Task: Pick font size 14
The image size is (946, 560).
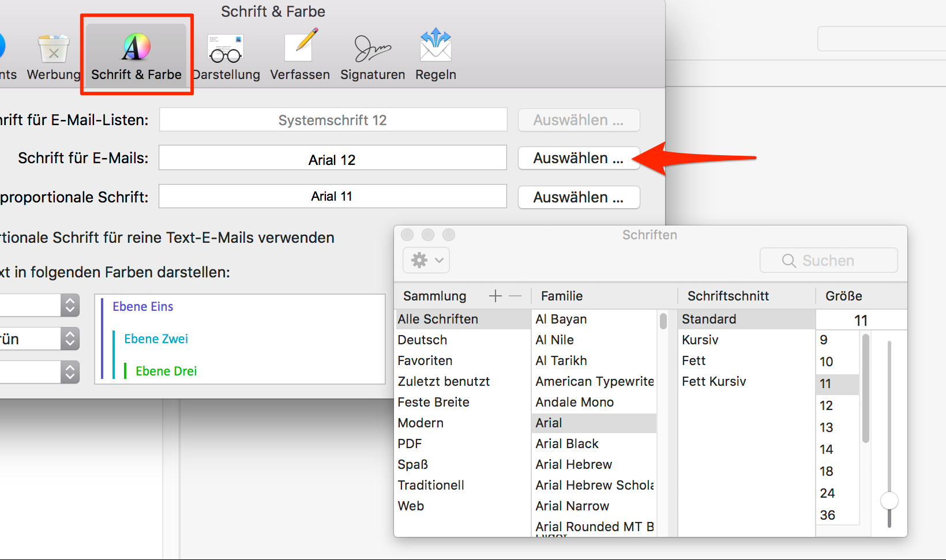Action: 838,449
